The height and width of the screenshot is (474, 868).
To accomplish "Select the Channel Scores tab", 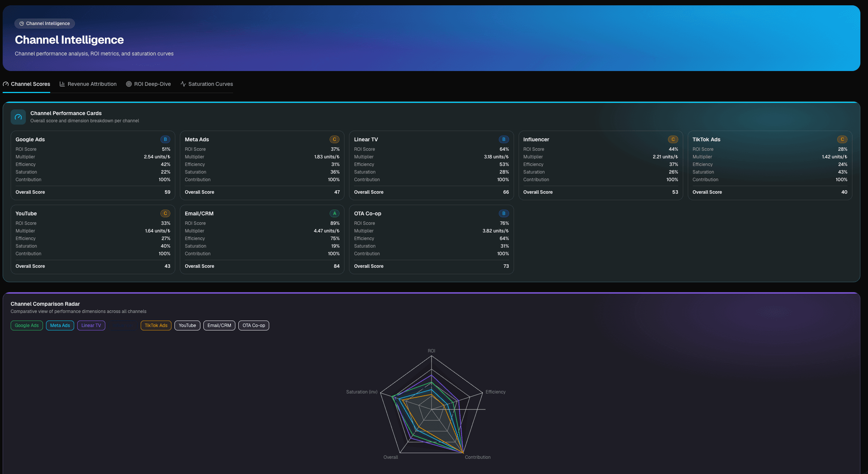I will tap(27, 84).
